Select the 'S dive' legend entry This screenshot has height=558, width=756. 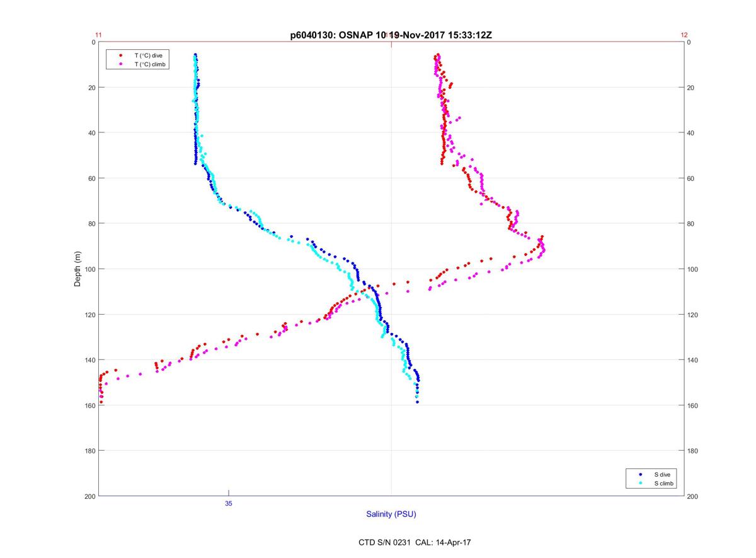coord(661,474)
